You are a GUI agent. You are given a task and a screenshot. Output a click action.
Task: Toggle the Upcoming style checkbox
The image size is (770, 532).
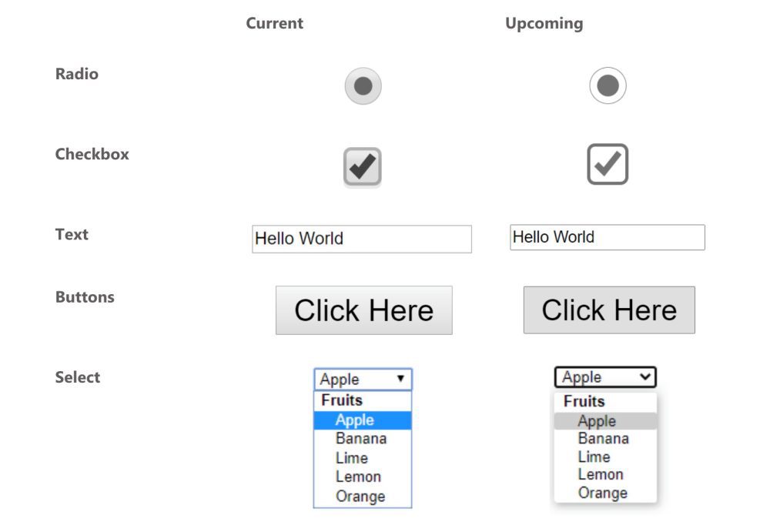click(608, 164)
